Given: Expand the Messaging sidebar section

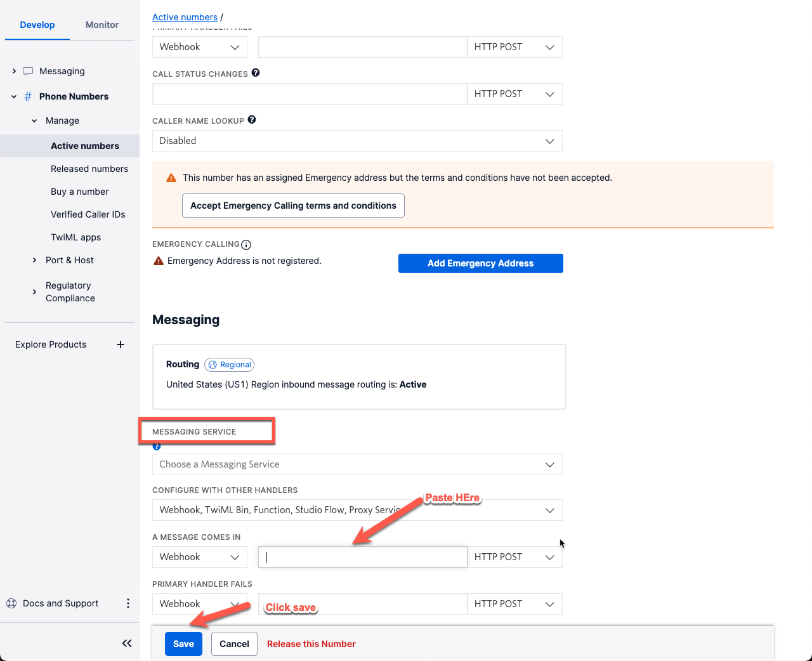Looking at the screenshot, I should click(x=14, y=71).
